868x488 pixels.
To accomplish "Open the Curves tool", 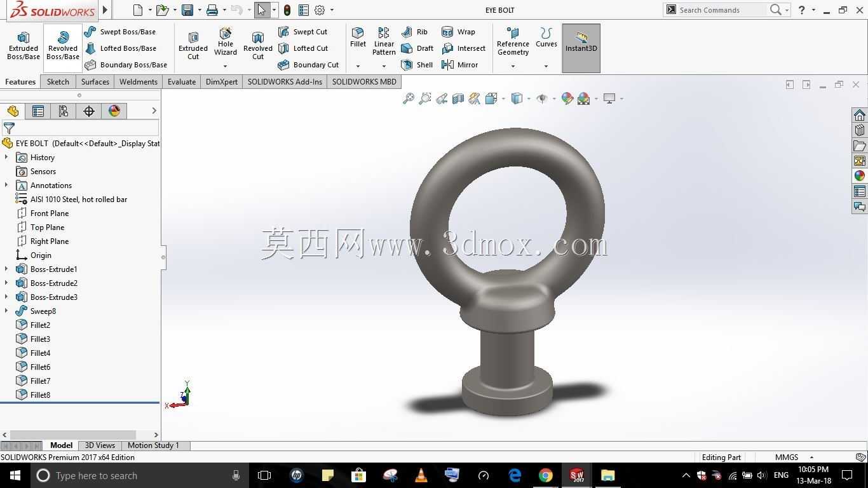I will point(546,38).
